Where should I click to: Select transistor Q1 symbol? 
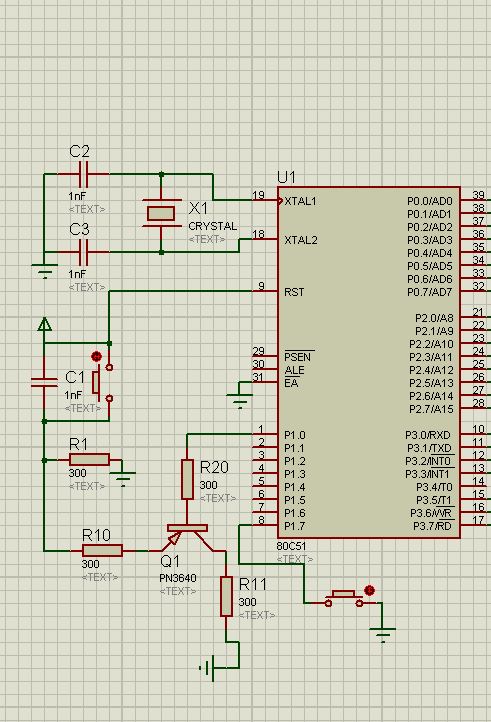(x=187, y=537)
